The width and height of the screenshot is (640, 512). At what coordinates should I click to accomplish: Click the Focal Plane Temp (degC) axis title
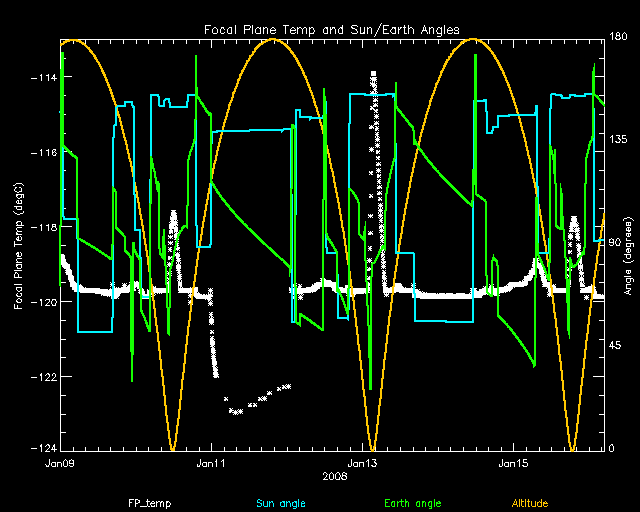[19, 244]
